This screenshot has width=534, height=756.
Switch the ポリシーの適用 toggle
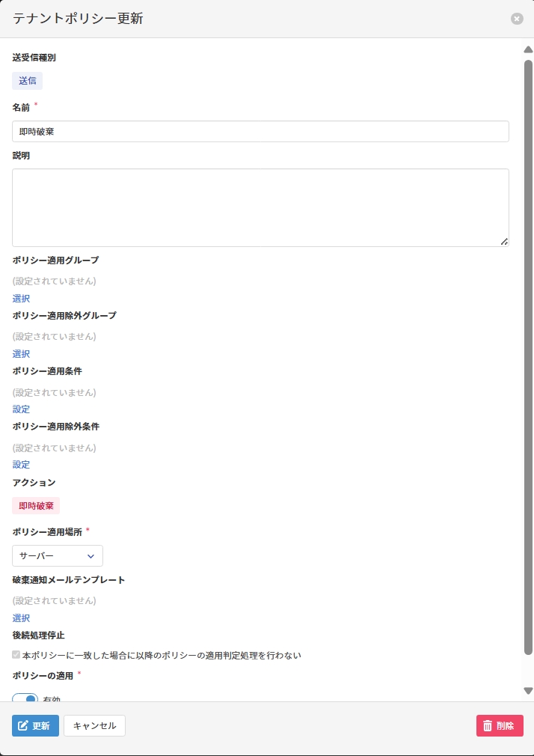(x=25, y=699)
